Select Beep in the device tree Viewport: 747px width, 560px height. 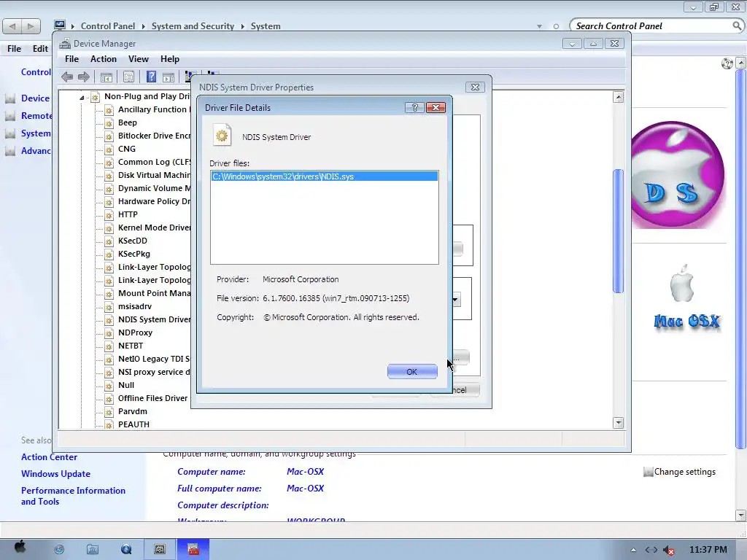[127, 122]
